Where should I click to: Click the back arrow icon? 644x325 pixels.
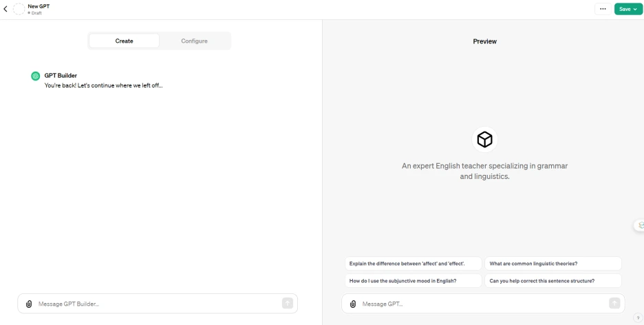(6, 9)
